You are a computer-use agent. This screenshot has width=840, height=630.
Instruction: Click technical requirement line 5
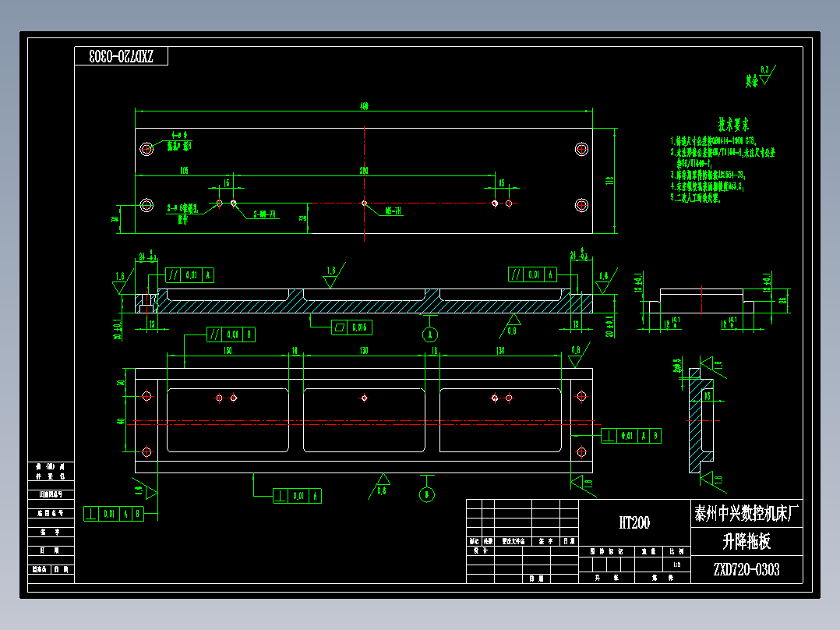coord(695,198)
